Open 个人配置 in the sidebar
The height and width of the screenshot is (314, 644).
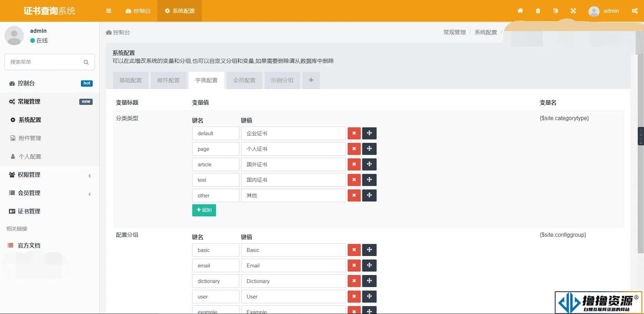(x=50, y=157)
